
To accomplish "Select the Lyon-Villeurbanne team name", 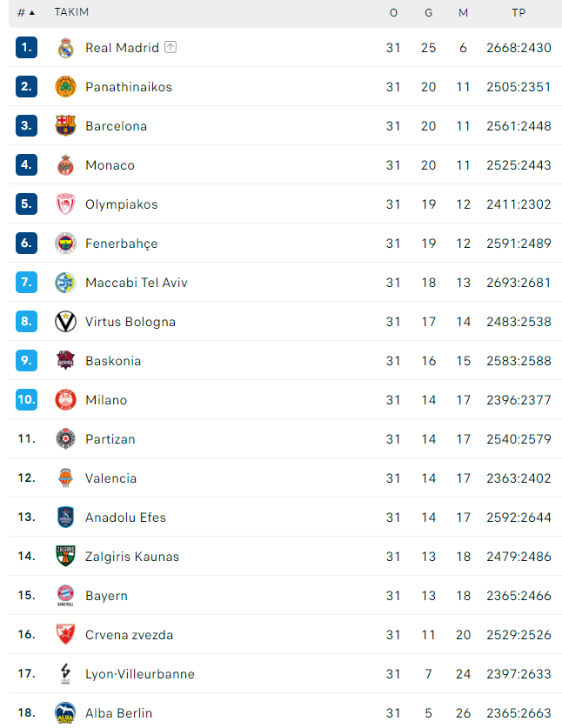I will [139, 674].
